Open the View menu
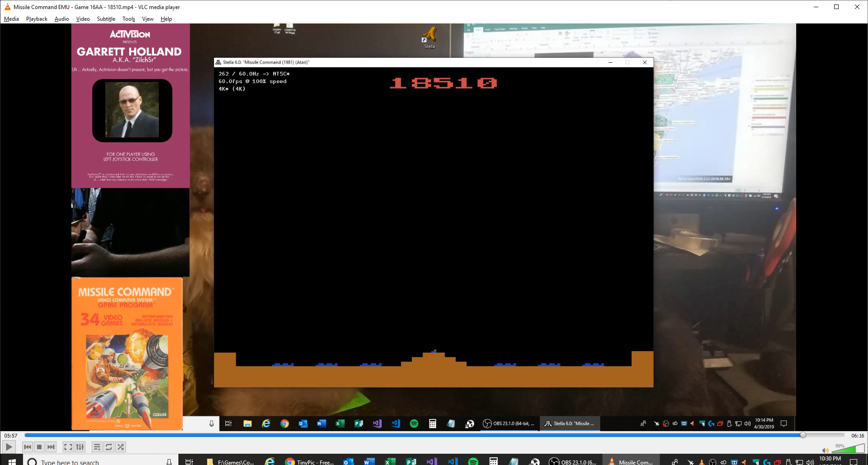Viewport: 868px width, 465px height. coord(148,19)
